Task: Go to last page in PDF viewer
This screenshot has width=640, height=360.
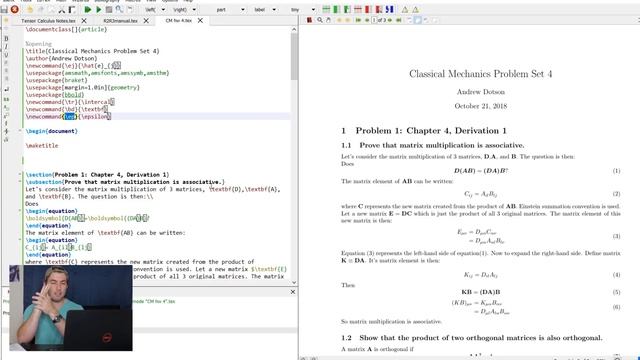Action: (398, 20)
